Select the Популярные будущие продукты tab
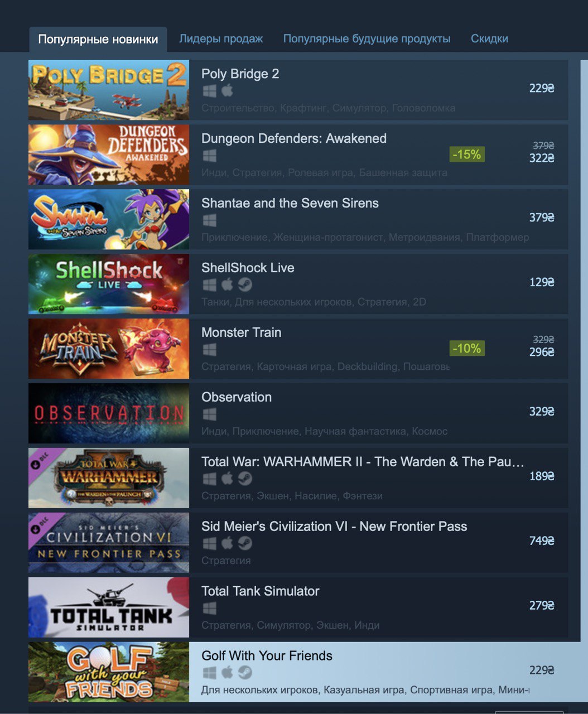Viewport: 588px width, 714px height. [x=367, y=38]
